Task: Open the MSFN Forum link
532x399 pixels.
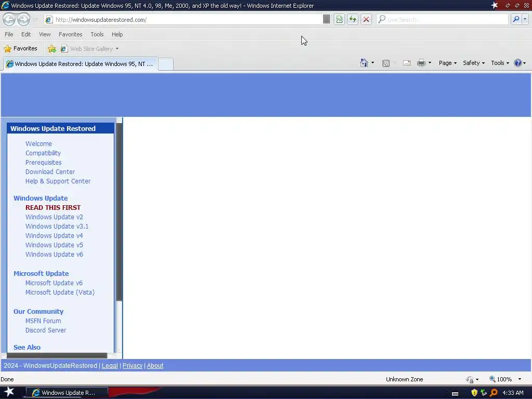Action: [x=43, y=321]
